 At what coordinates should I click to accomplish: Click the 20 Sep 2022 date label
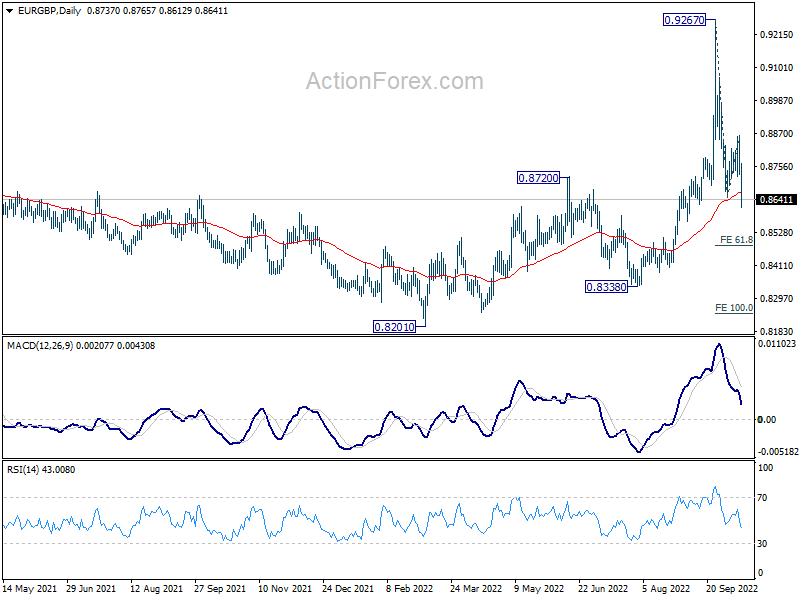[x=732, y=589]
